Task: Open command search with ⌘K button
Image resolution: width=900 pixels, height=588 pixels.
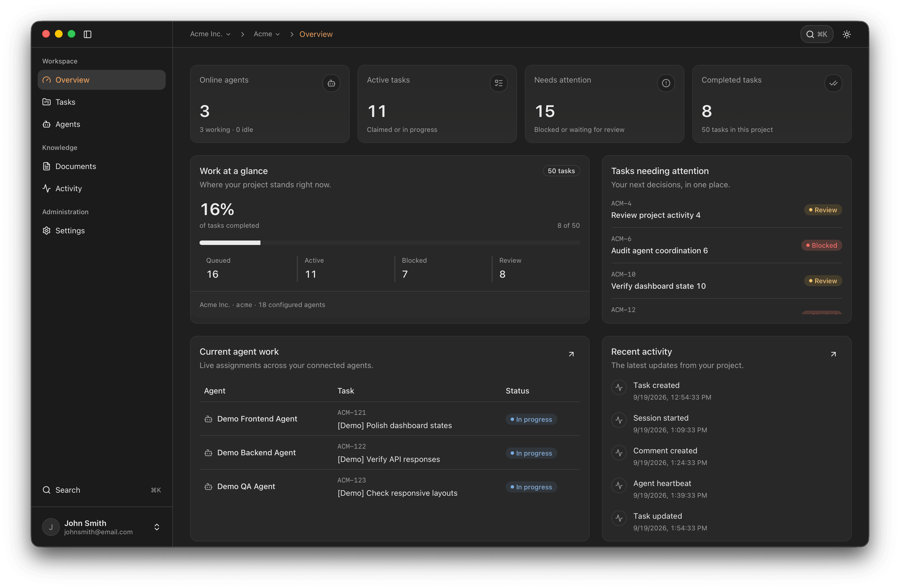Action: coord(817,34)
